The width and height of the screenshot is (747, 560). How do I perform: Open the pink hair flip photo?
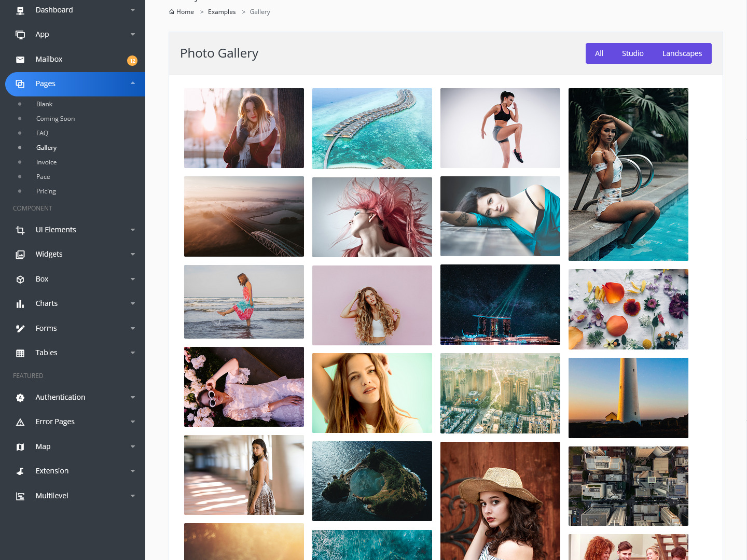coord(372,217)
